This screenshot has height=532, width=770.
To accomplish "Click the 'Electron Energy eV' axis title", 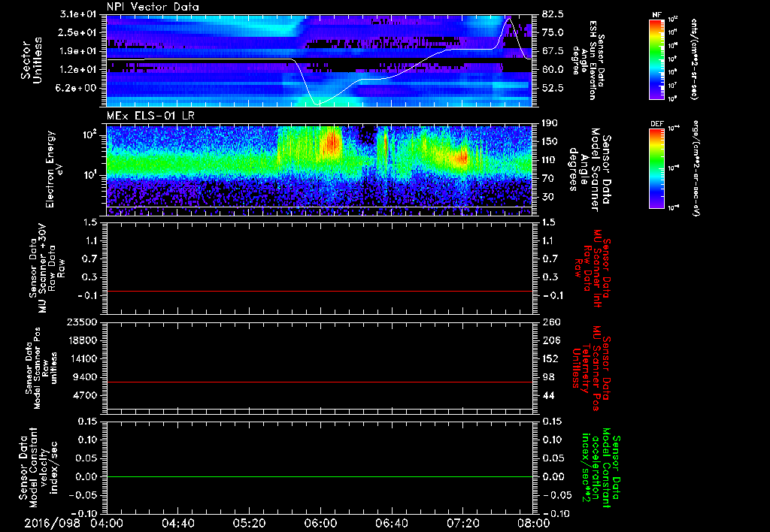I will pos(56,169).
